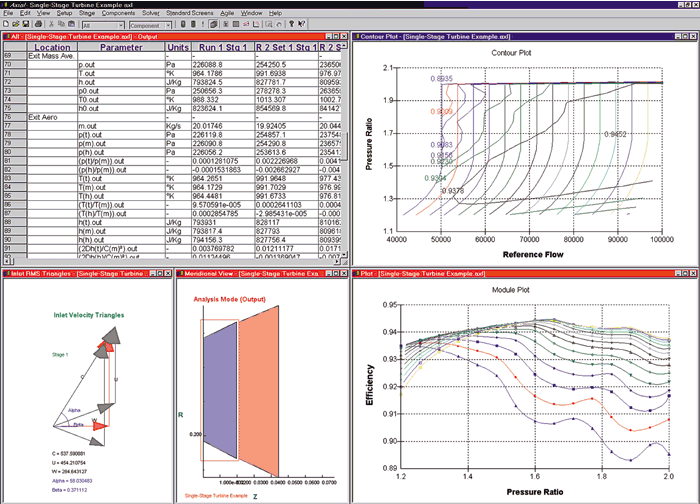Click the Open file folder icon
Screen dimensions: 700x504
[16, 24]
